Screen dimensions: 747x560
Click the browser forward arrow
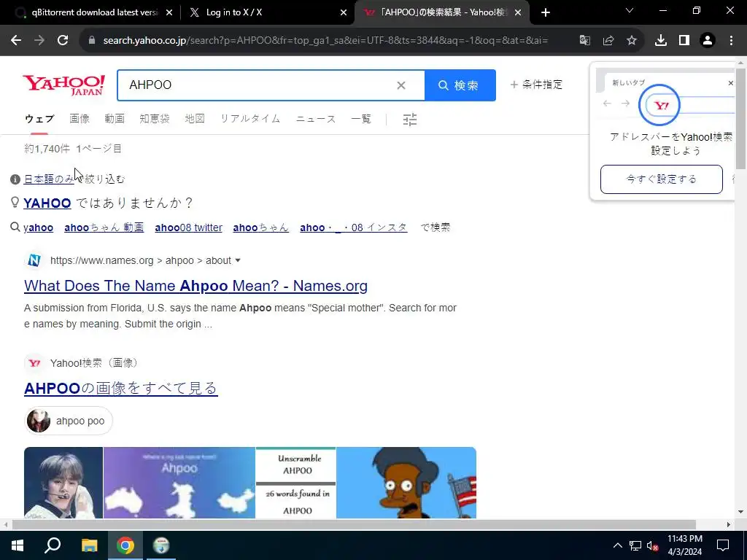click(39, 41)
